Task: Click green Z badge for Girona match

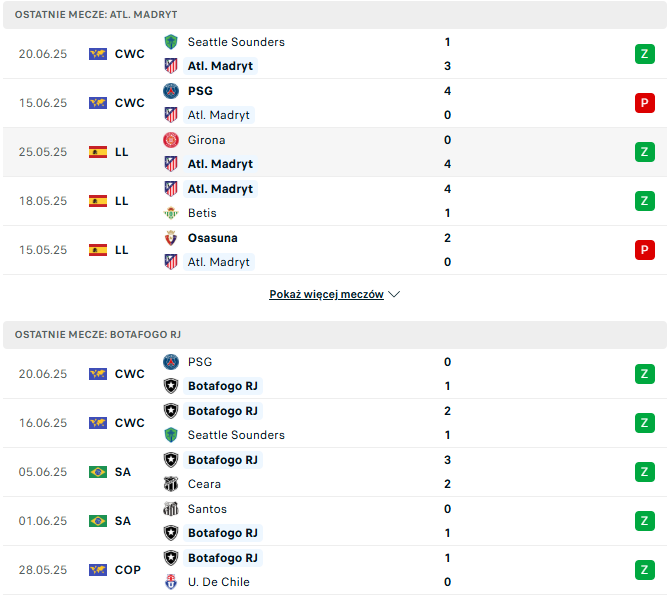Action: 645,152
